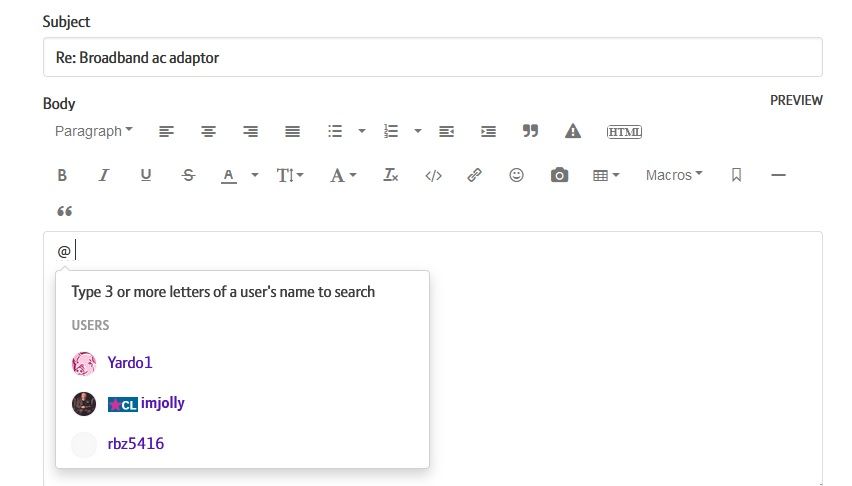
Task: Click the PREVIEW link
Action: coord(796,100)
